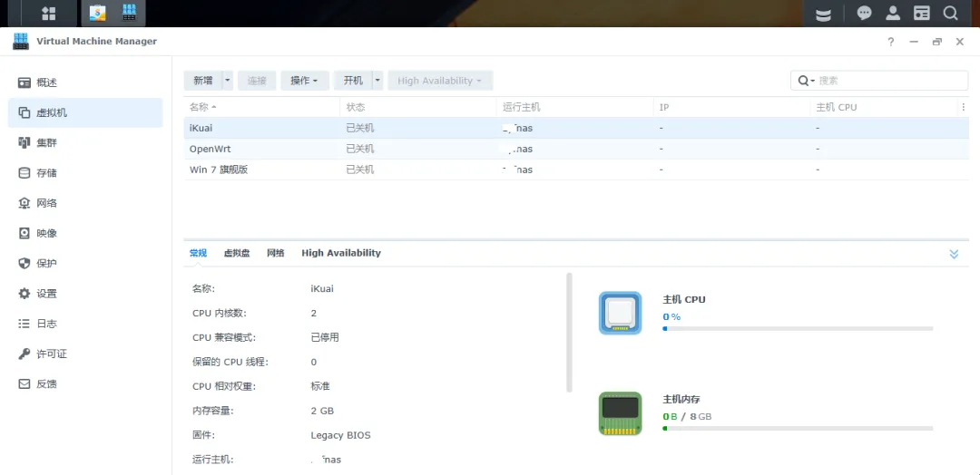Expand the 开机 dropdown arrow
Viewport: 980px width, 475px height.
pos(377,81)
